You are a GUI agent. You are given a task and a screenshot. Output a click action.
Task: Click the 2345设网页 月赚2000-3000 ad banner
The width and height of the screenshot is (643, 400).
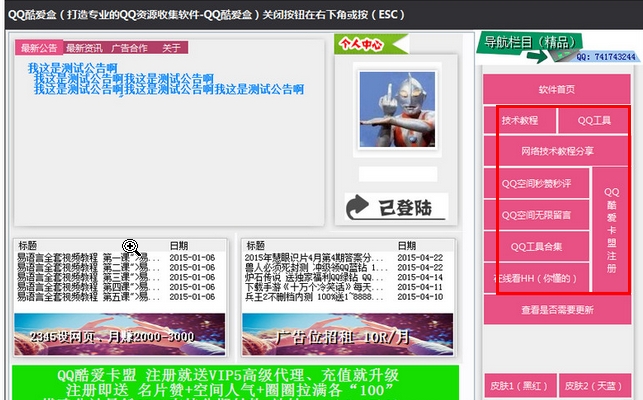pyautogui.click(x=120, y=334)
